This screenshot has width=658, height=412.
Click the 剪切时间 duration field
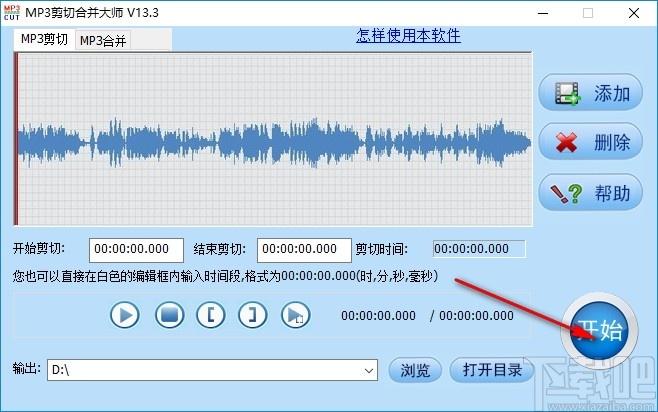(x=479, y=249)
